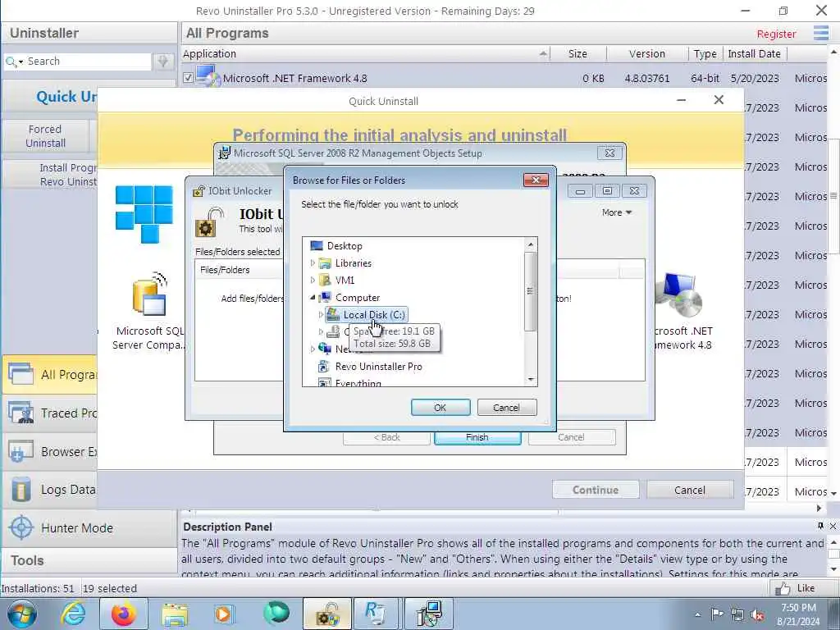Launch Internet Explorer from taskbar
Screen dimensions: 840x630
pyautogui.click(x=73, y=614)
